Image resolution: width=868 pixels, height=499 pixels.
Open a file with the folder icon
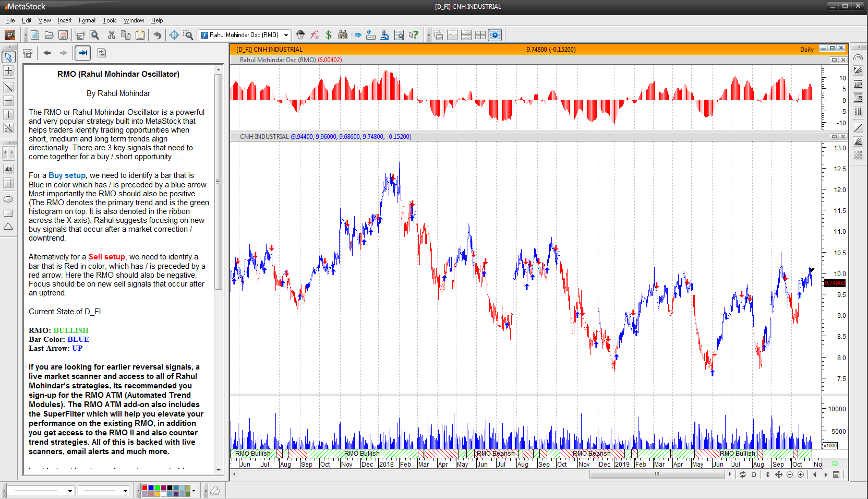(x=49, y=35)
